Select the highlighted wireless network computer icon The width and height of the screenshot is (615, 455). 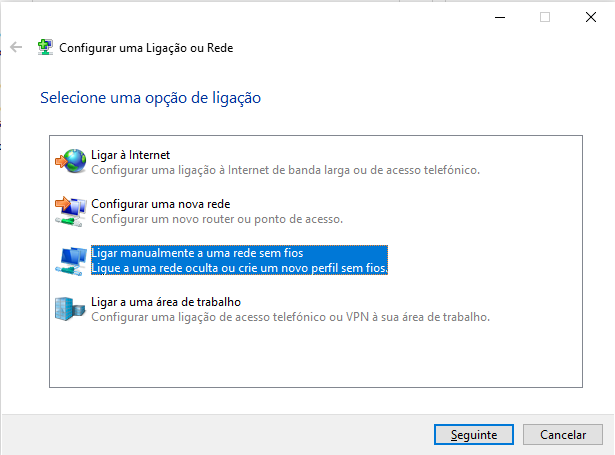71,261
